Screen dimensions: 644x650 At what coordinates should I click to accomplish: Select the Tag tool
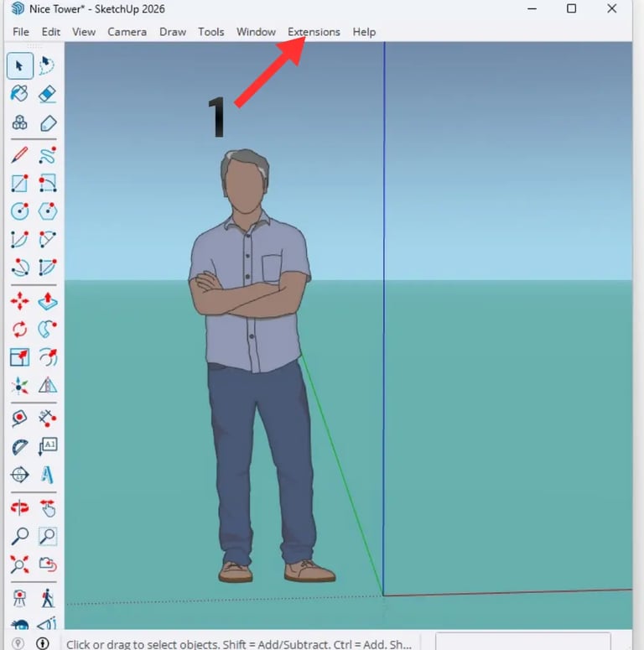(48, 122)
